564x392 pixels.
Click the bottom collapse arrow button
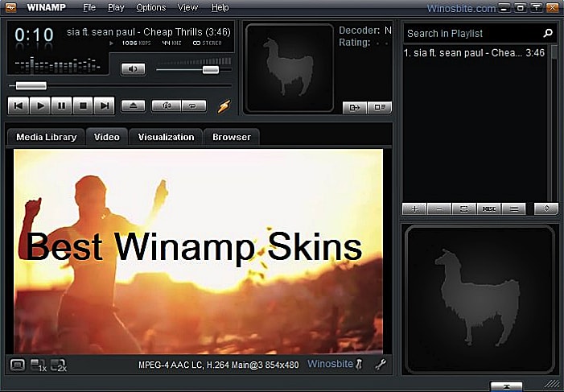pos(506,386)
